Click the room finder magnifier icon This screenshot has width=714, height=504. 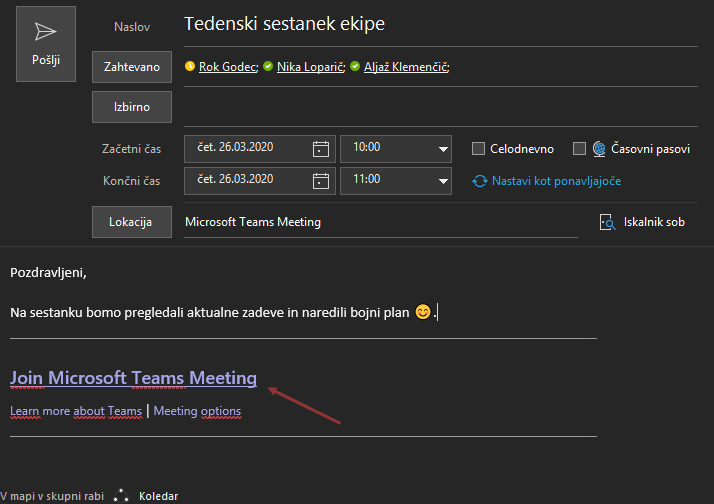[607, 222]
